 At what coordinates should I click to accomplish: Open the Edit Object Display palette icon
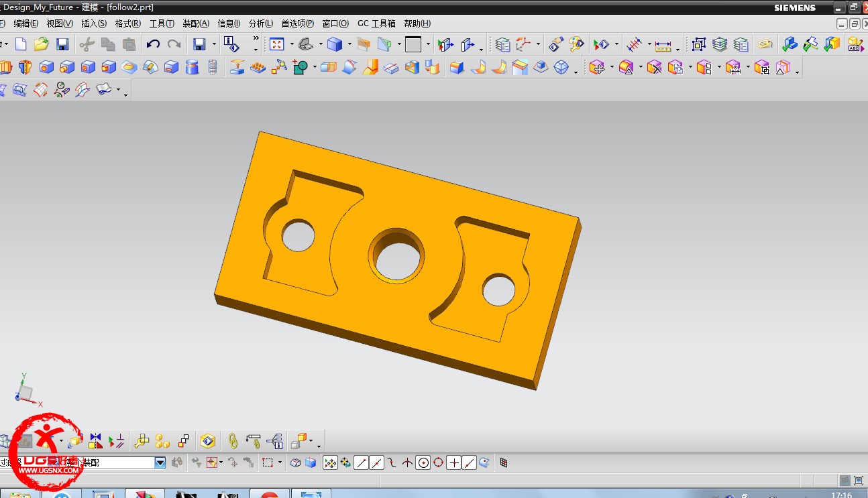pos(576,45)
